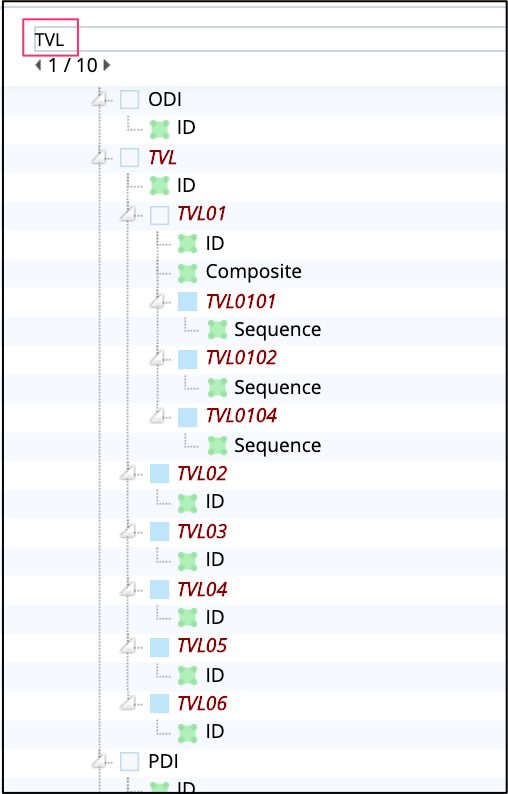Viewport: 508px width, 794px height.
Task: Uncheck the filled box beside TVL03
Action: [160, 531]
